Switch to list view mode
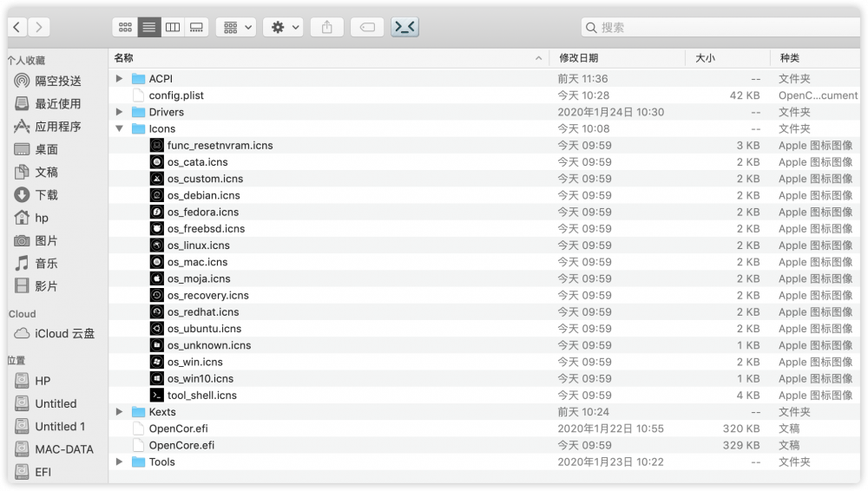Screen dimensions: 868x491 click(149, 27)
